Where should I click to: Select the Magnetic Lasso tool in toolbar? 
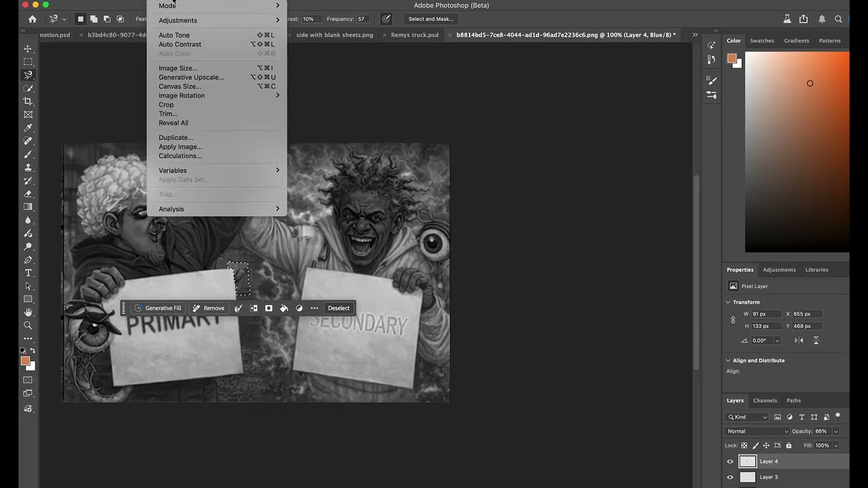[28, 75]
